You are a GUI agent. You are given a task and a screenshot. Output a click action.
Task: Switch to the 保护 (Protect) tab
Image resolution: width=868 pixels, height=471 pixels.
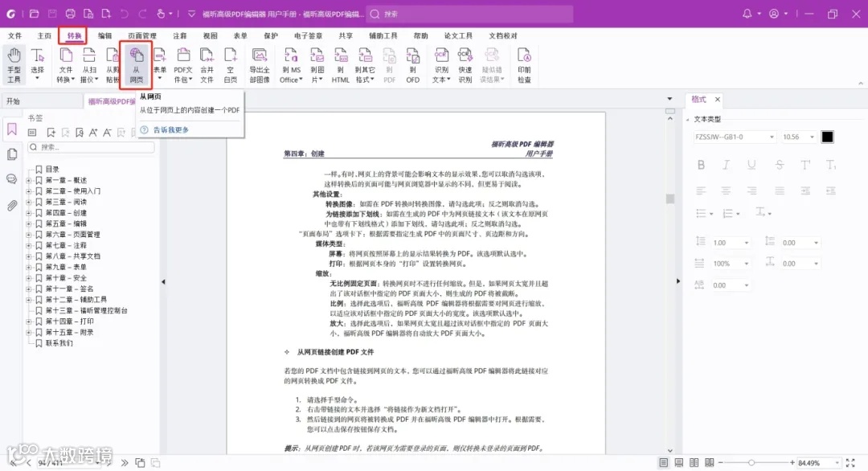(271, 35)
